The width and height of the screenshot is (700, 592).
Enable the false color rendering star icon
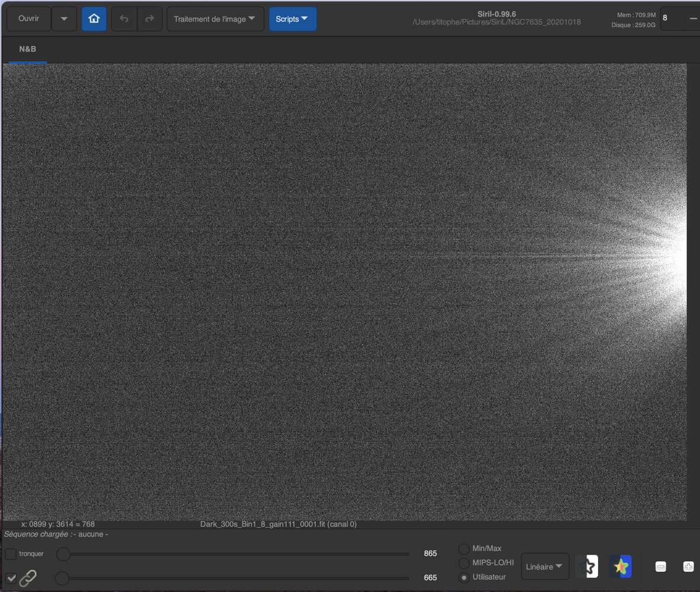tap(620, 567)
